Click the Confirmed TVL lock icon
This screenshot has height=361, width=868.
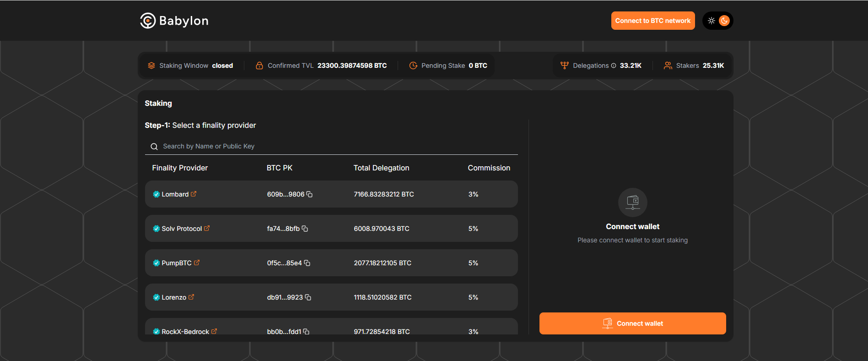click(x=259, y=66)
